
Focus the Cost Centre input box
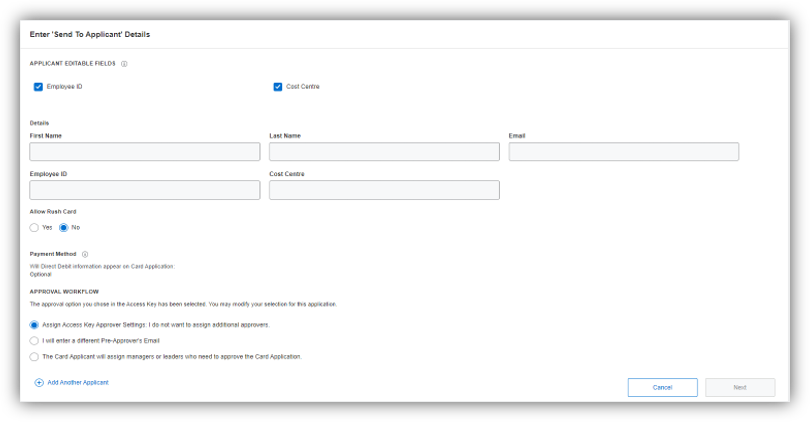[384, 190]
